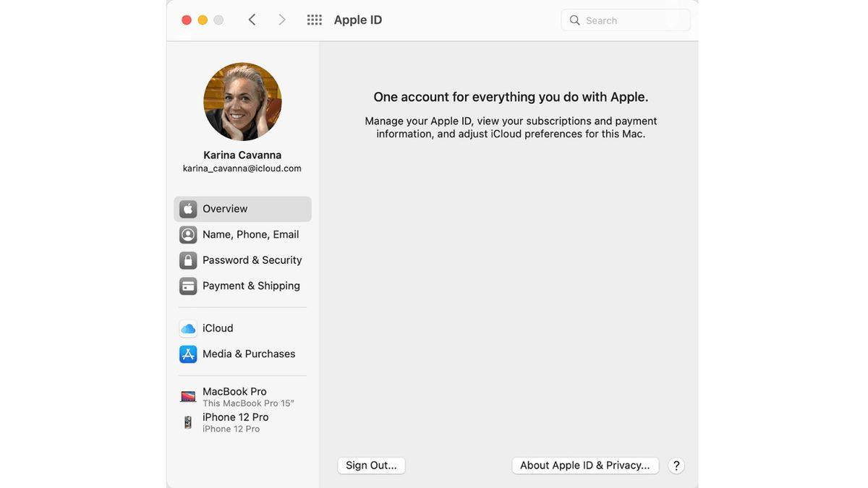Select the iPhone 12 Pro device icon
This screenshot has width=868, height=488.
point(188,421)
